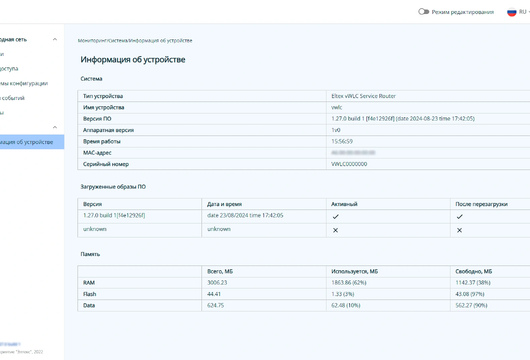The height and width of the screenshot is (360, 530).
Task: Click the Аппаратная версия row label
Action: pos(109,130)
